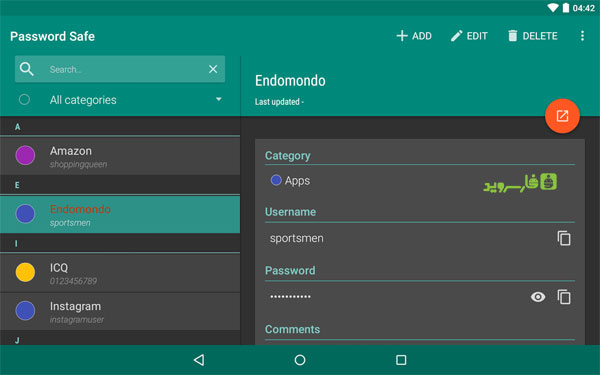Image resolution: width=600 pixels, height=375 pixels.
Task: Click the Password section heading
Action: 290,271
